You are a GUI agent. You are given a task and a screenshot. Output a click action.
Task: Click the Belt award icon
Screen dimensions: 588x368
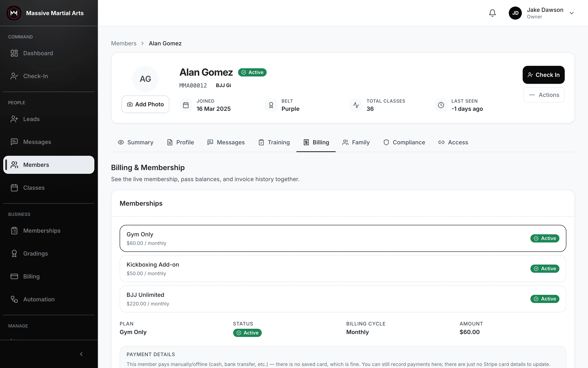click(x=271, y=105)
